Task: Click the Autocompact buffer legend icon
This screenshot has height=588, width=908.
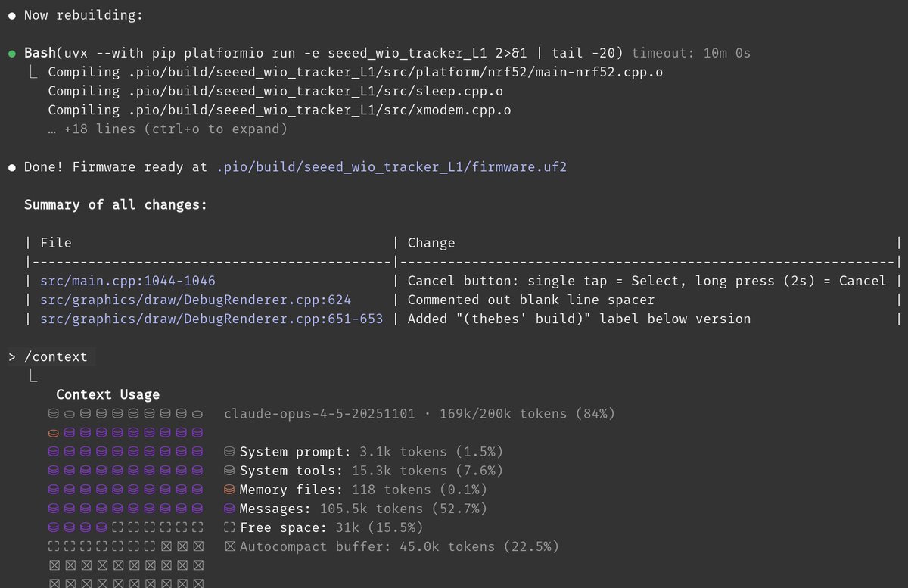Action: pyautogui.click(x=229, y=546)
